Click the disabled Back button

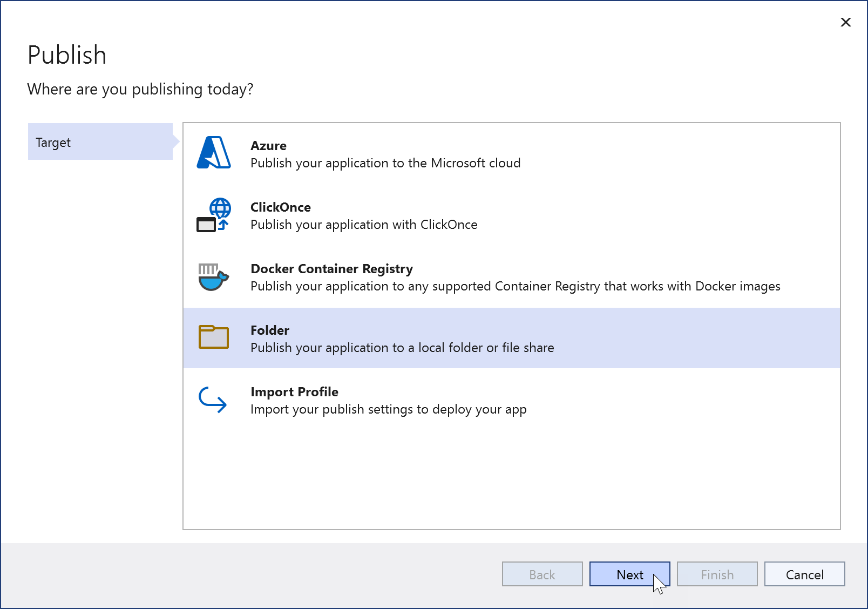542,574
